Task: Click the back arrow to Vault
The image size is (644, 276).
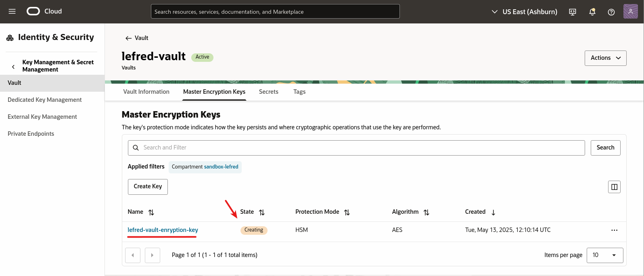Action: click(x=128, y=38)
